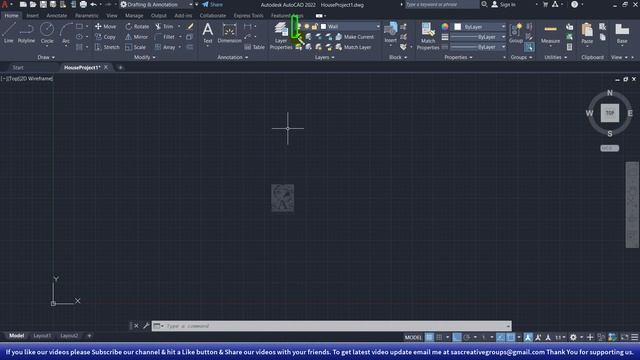The width and height of the screenshot is (640, 360).
Task: Click the Trim tool
Action: (x=164, y=27)
